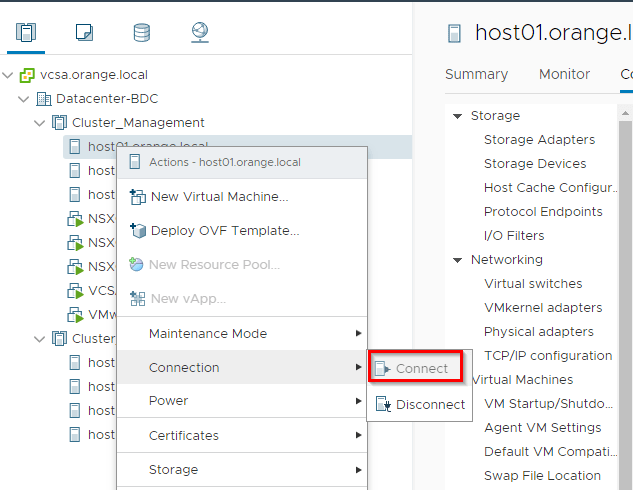Collapse the Datacenter-BDC tree node
This screenshot has width=633, height=490.
[24, 99]
